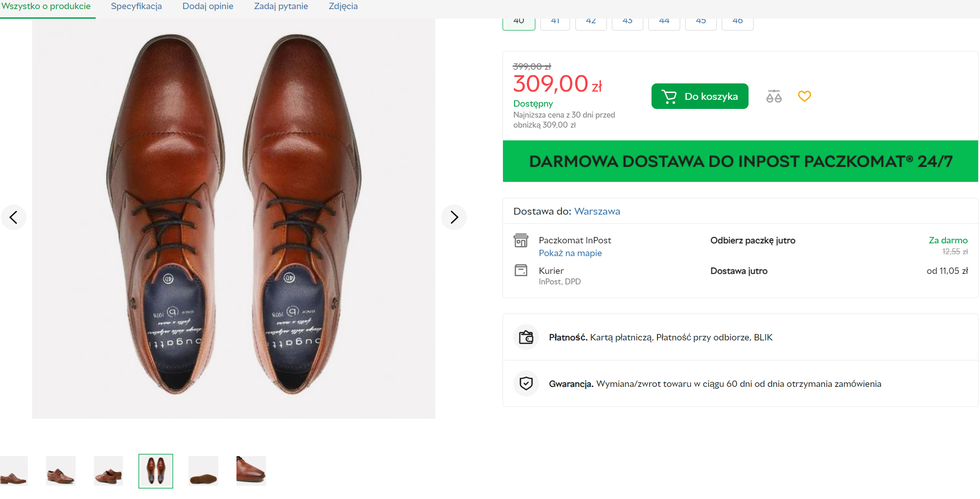
Task: Open Pokaż na mapie link
Action: 570,253
